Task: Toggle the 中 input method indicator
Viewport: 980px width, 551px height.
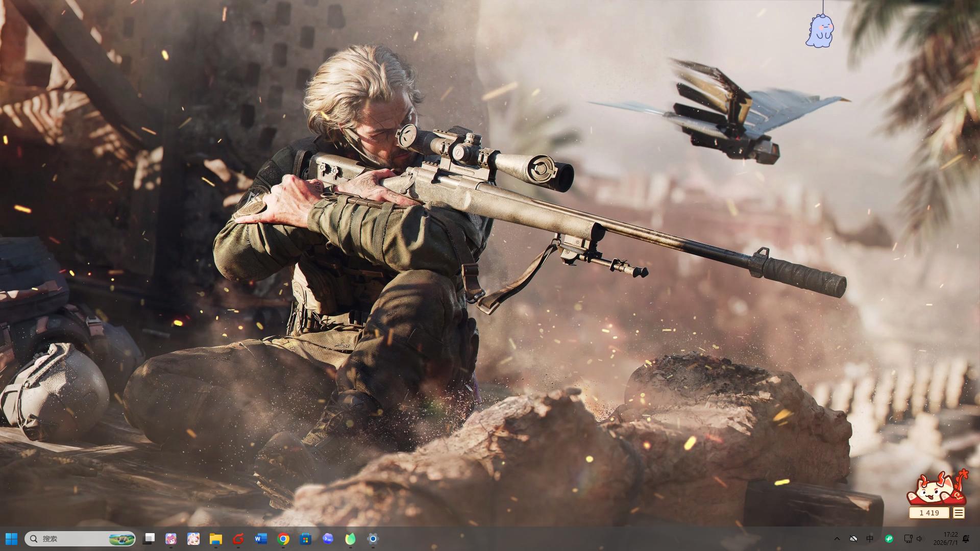Action: point(870,539)
